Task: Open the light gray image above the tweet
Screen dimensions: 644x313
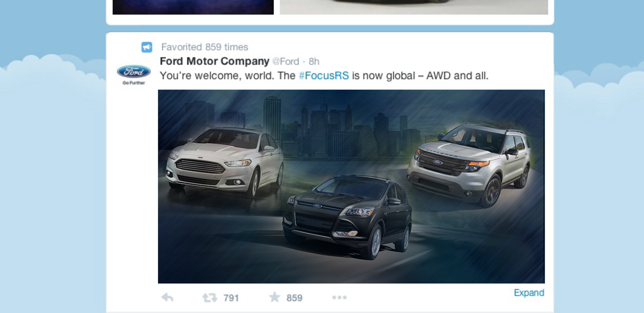Action: pos(414,7)
